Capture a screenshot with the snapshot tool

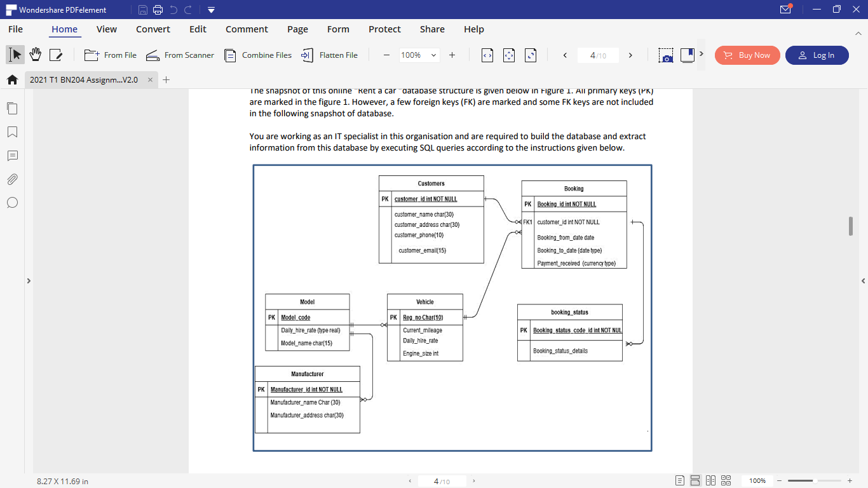coord(666,55)
